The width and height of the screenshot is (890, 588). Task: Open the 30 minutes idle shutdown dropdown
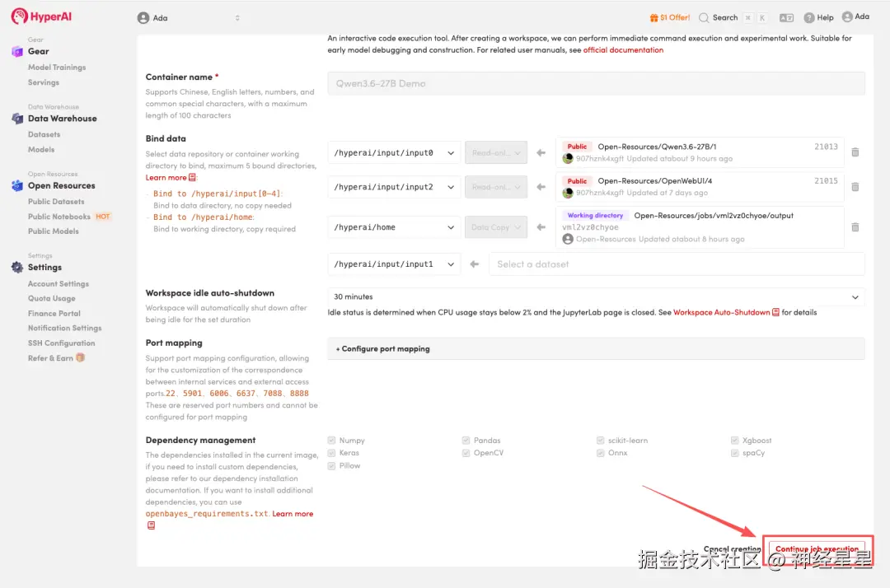(x=596, y=296)
